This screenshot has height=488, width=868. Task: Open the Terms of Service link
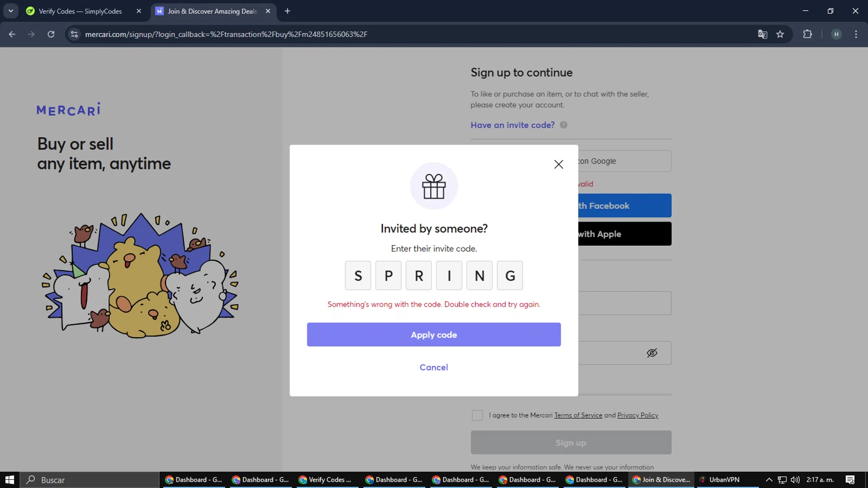578,415
